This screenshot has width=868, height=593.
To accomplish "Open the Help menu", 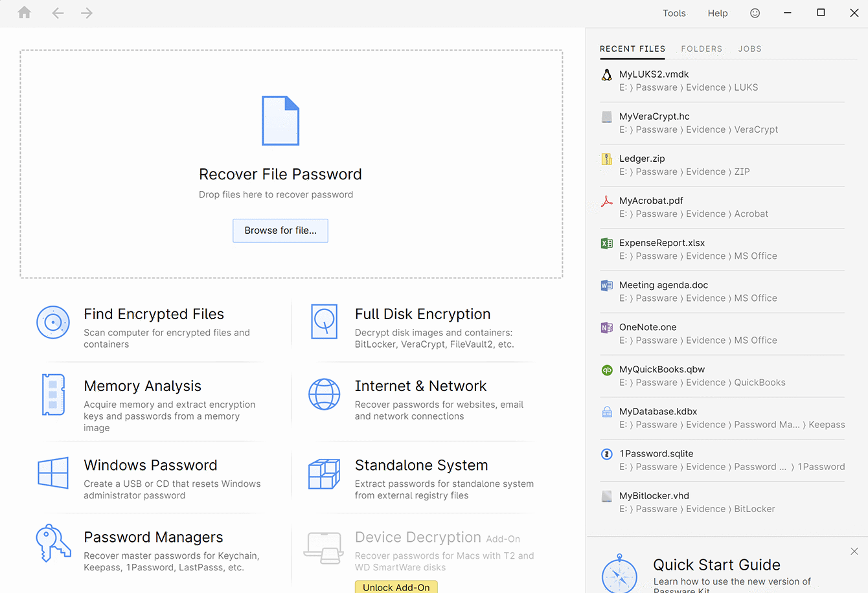I will 717,13.
